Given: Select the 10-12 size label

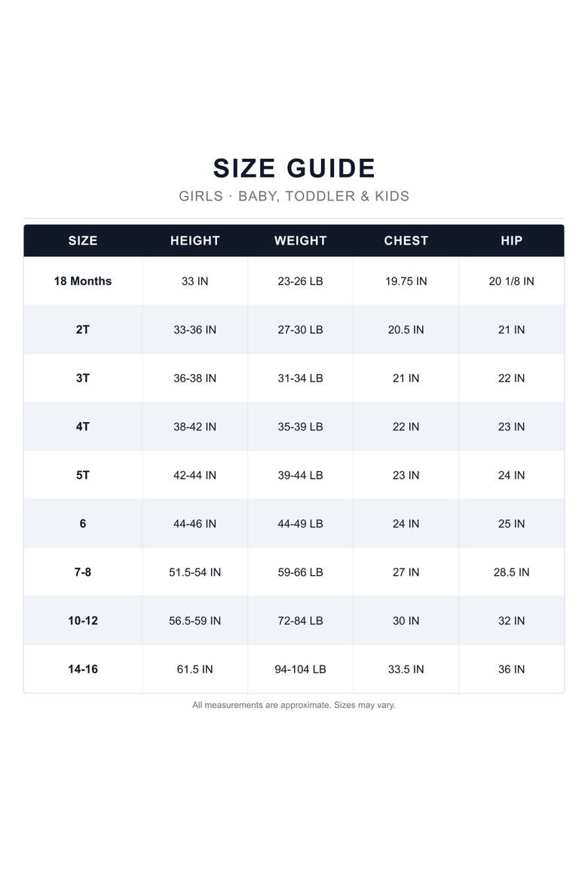Looking at the screenshot, I should [83, 620].
